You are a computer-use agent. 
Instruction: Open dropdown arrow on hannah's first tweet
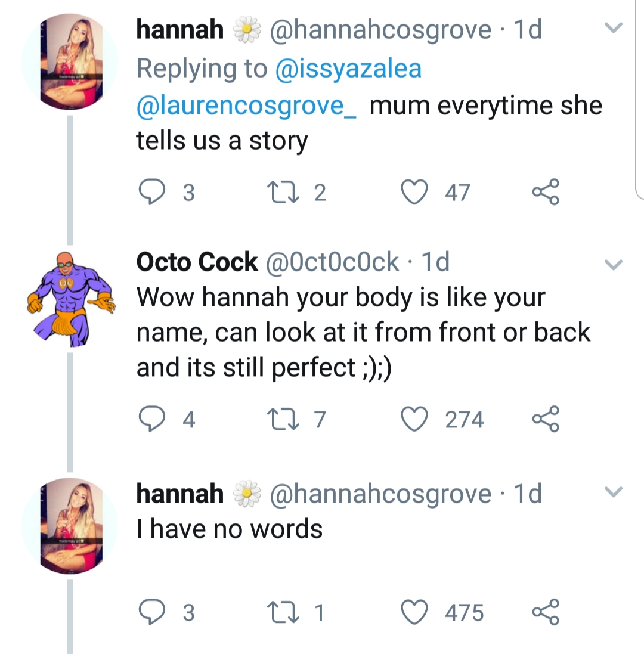613,27
